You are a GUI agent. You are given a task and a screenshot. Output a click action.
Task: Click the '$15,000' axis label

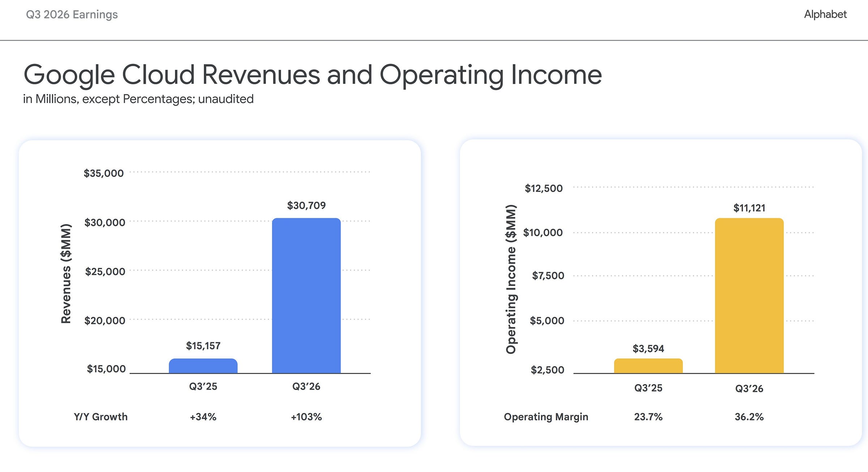(x=106, y=369)
